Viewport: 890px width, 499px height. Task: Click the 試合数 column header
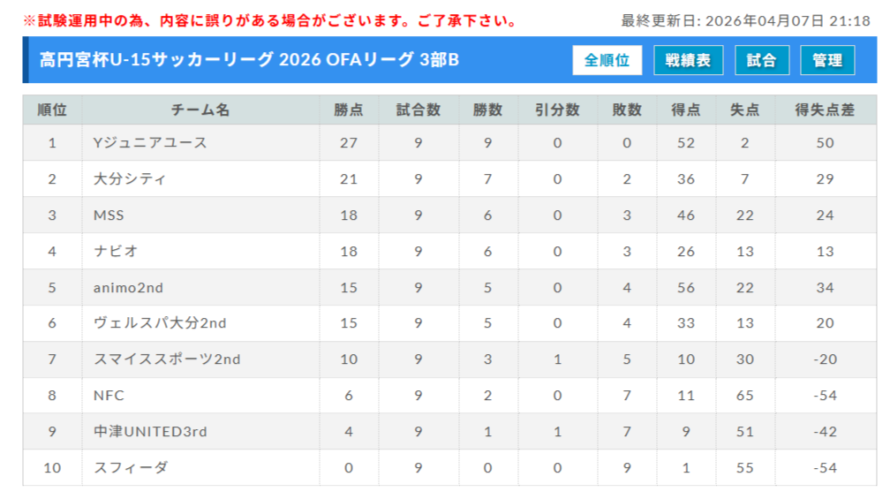417,110
